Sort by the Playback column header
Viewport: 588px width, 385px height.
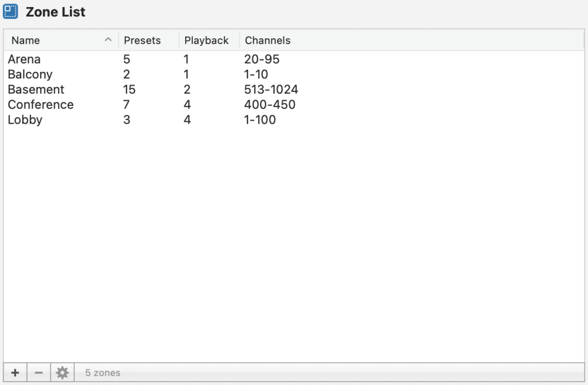[206, 41]
